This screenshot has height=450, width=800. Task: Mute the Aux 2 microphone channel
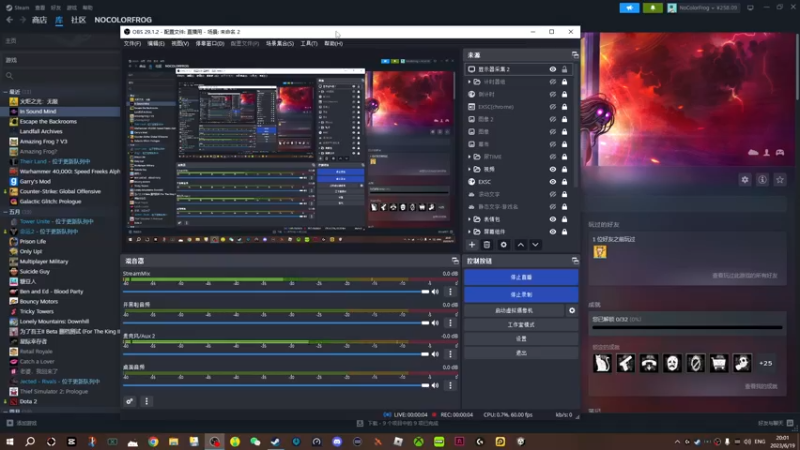tap(435, 354)
